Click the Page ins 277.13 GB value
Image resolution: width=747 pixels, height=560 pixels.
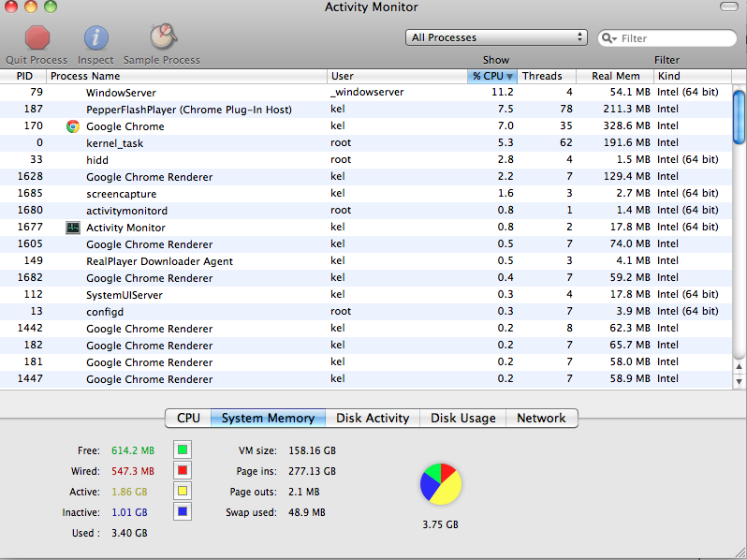[312, 471]
